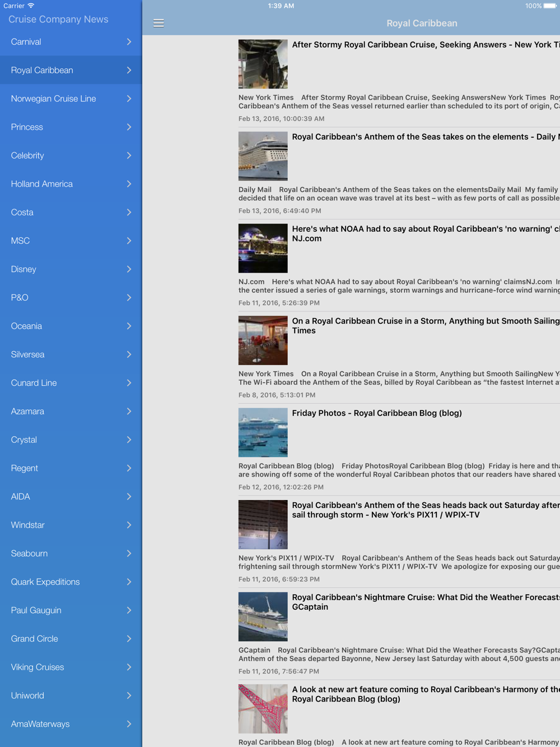The width and height of the screenshot is (560, 747).
Task: Click the 'Royal Caribbean' header title
Action: (422, 23)
